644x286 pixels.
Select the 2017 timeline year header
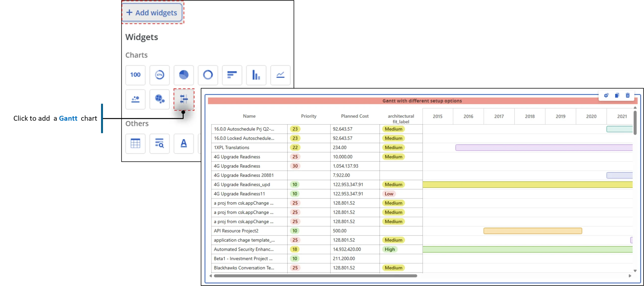(499, 116)
